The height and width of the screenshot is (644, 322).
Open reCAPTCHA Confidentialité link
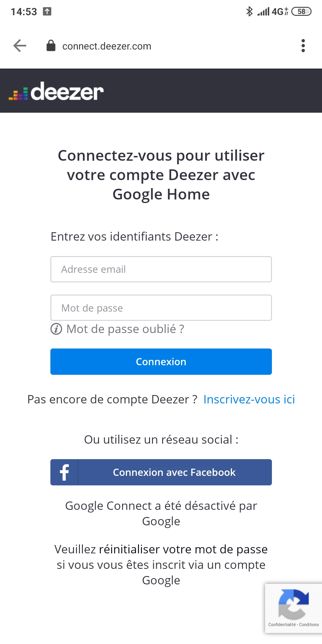click(282, 625)
